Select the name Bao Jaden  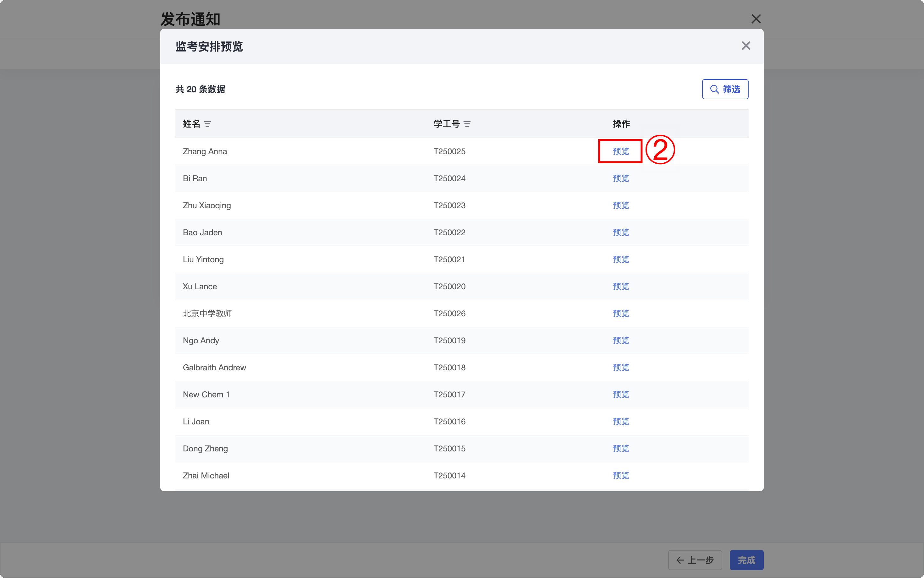pyautogui.click(x=202, y=232)
